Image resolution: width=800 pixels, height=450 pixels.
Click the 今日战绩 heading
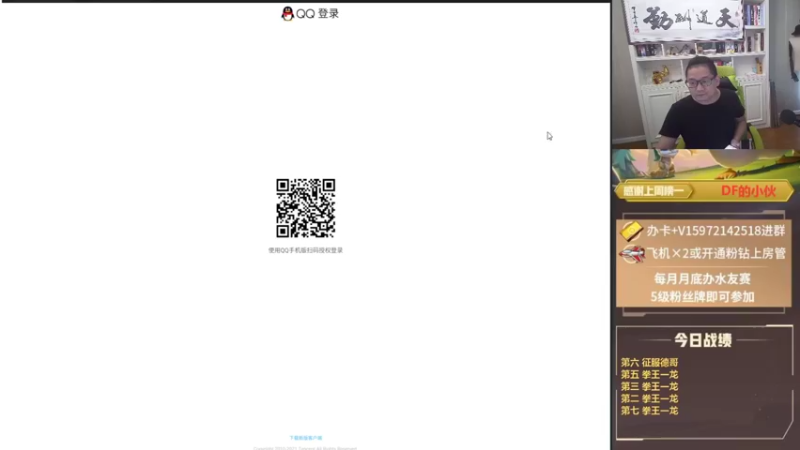(703, 340)
